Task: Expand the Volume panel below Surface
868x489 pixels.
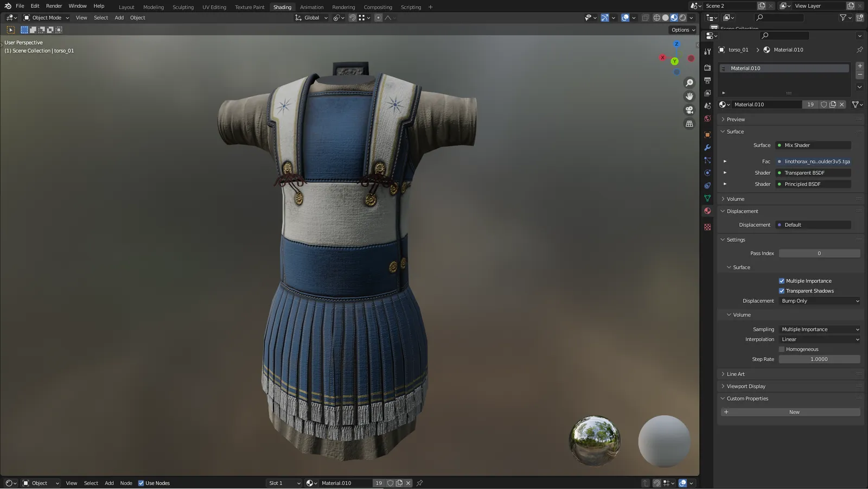Action: pyautogui.click(x=735, y=199)
